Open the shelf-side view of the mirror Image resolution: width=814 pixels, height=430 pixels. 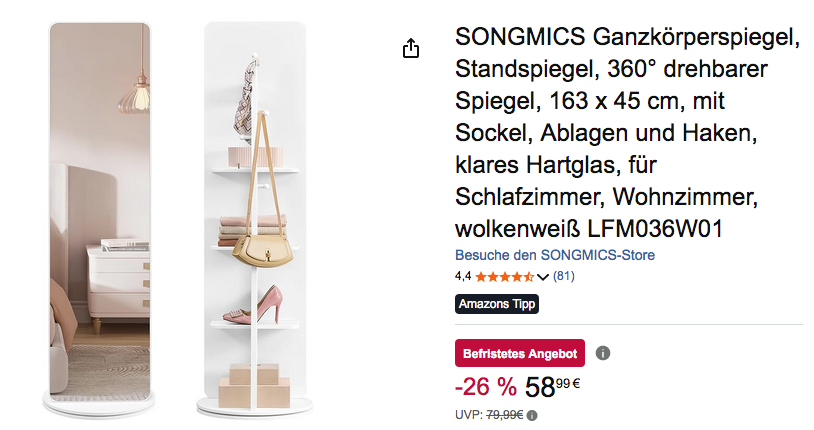[255, 215]
